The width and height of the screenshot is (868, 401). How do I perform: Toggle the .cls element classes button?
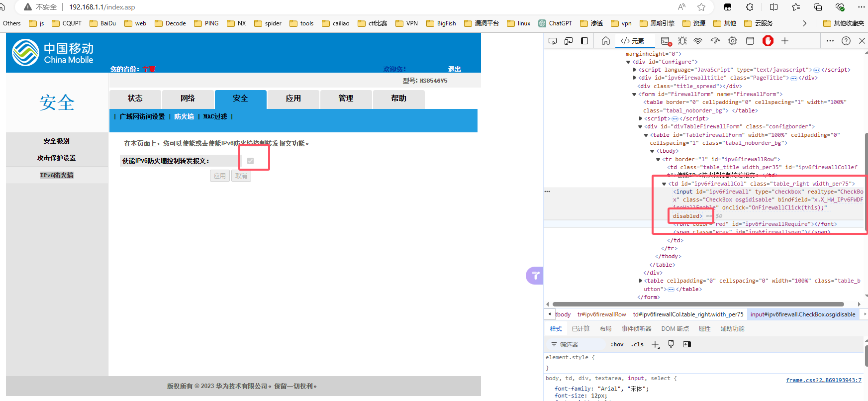tap(637, 344)
